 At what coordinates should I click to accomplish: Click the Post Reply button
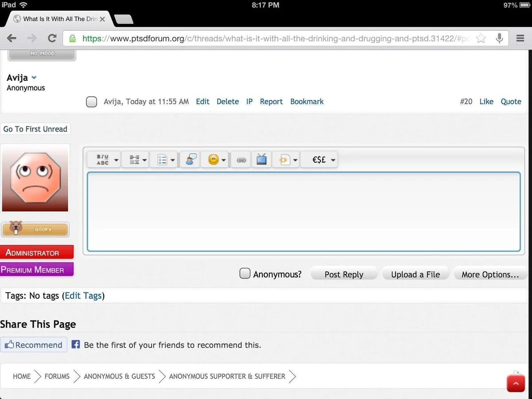[x=344, y=274]
